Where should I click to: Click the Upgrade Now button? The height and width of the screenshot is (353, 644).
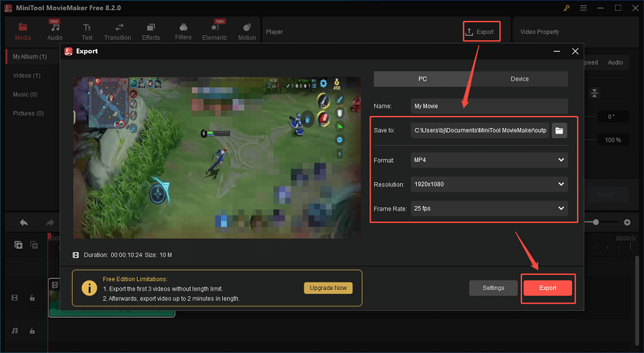coord(328,288)
